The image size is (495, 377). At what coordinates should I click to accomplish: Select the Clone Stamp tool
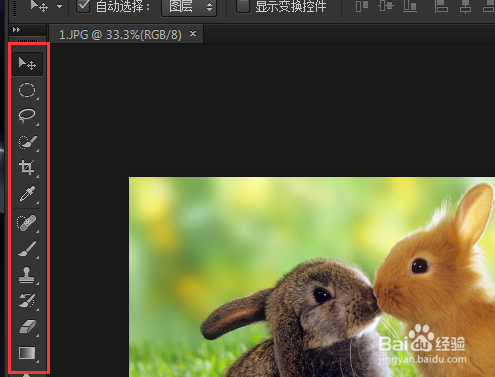[27, 275]
